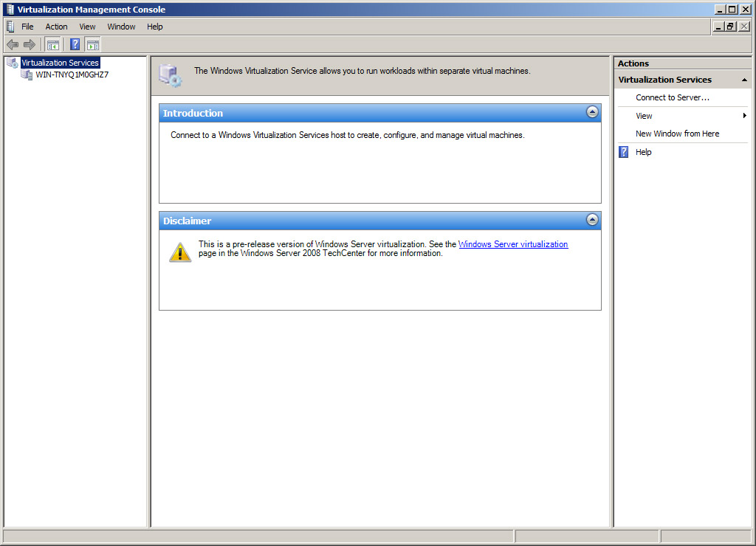The width and height of the screenshot is (756, 546).
Task: Click the Actions pane header
Action: (682, 63)
